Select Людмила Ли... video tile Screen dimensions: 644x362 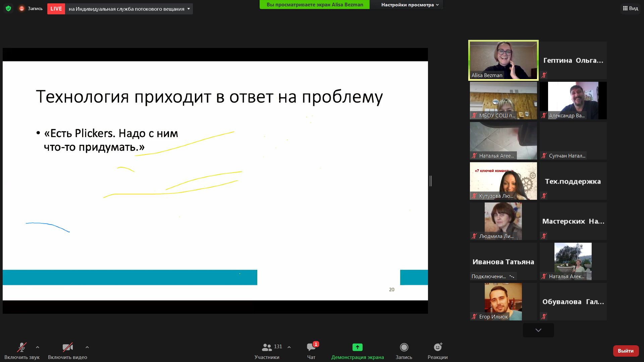pos(503,221)
